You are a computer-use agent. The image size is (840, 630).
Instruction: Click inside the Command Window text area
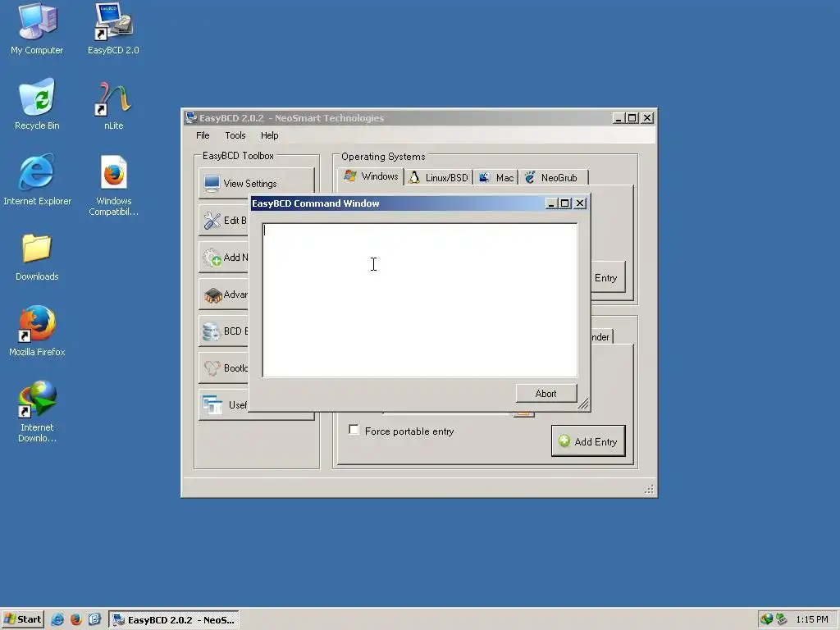point(420,300)
